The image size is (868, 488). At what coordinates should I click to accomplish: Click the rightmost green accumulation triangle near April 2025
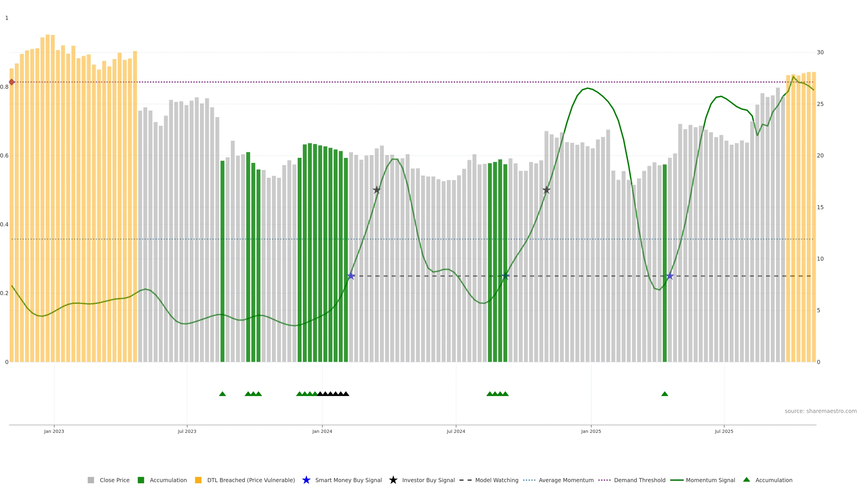(x=665, y=394)
